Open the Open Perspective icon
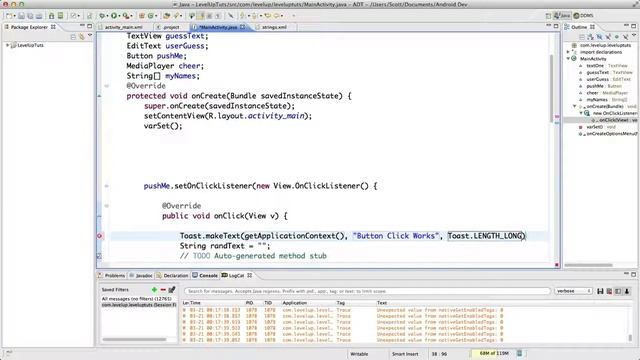640x360 pixels. [548, 16]
